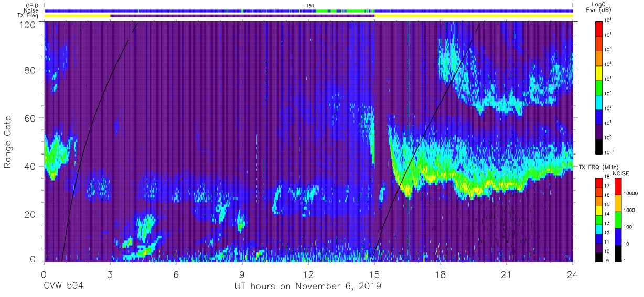Click the 'Noise' row label
This screenshot has width=644, height=297.
pos(31,10)
